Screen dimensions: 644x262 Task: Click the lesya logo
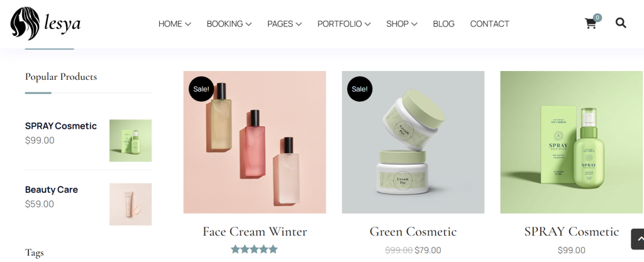[x=45, y=23]
